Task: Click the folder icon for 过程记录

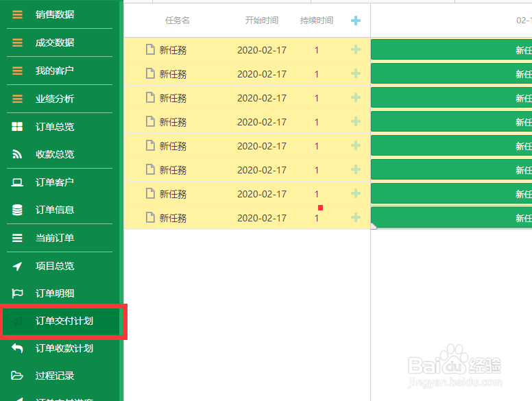Action: click(17, 376)
